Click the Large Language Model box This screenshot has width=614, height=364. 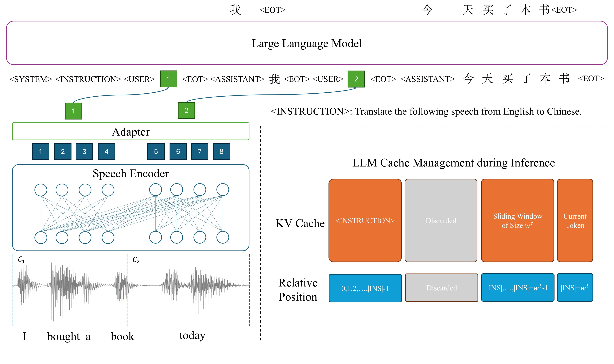pos(307,43)
